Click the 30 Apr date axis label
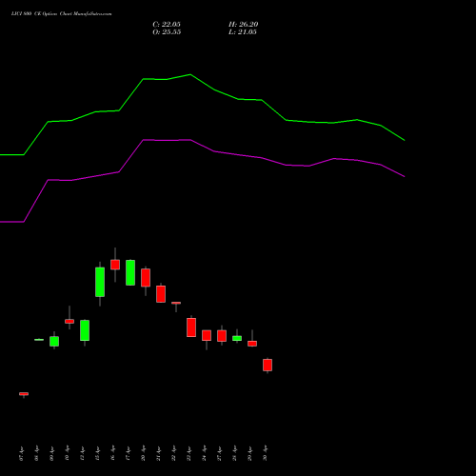The height and width of the screenshot is (476, 476). (266, 454)
